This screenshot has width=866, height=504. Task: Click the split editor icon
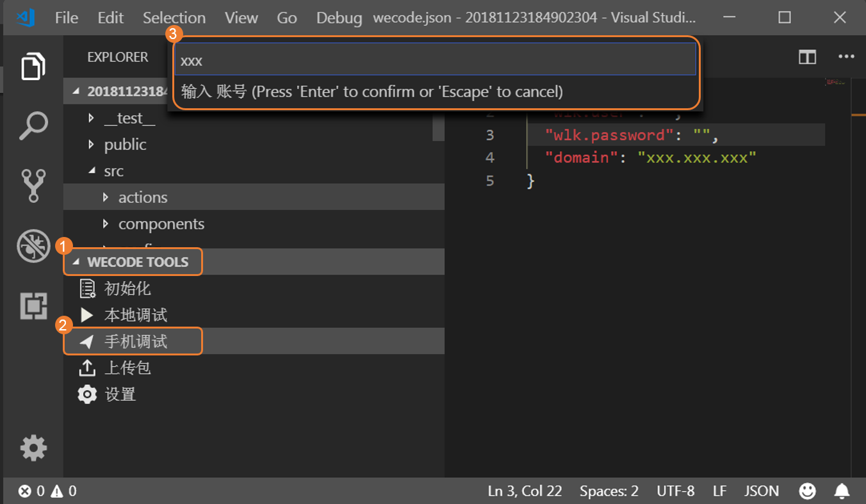click(807, 57)
